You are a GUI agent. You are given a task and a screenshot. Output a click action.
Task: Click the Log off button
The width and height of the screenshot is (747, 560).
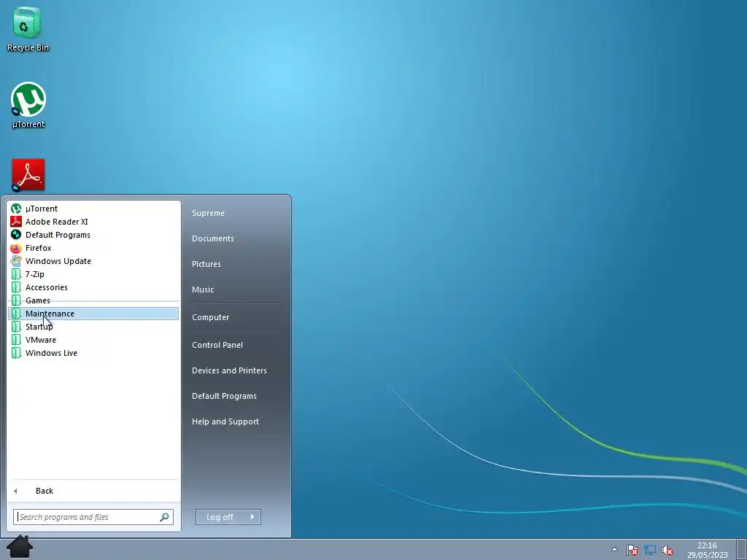220,517
